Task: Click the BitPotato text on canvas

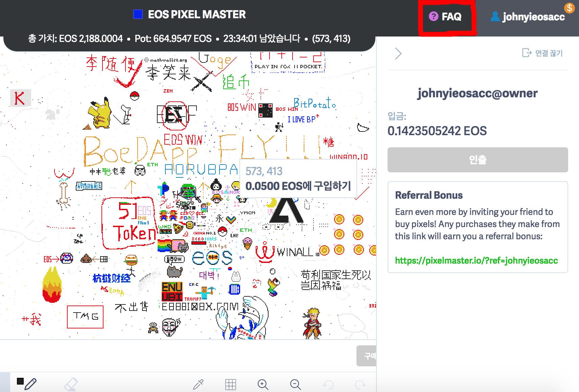Action: tap(315, 103)
